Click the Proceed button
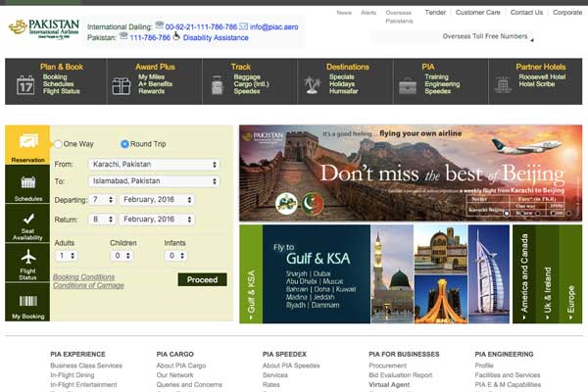The image size is (588, 392). [x=202, y=280]
